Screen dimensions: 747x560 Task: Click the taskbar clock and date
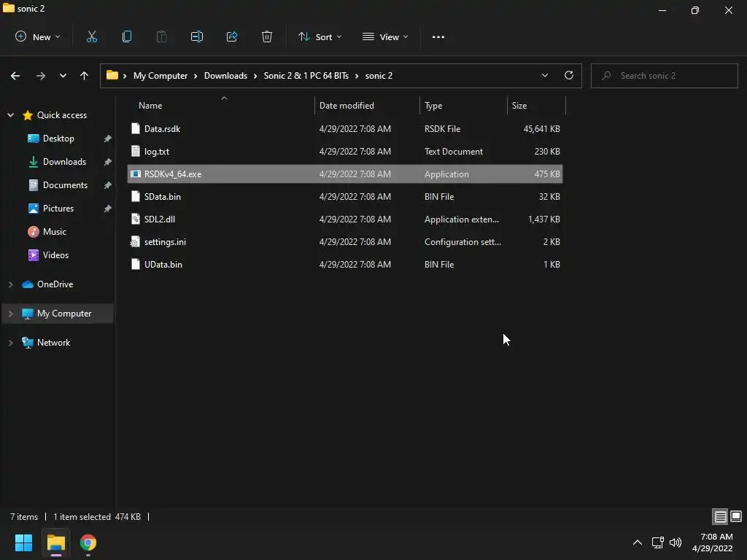click(713, 542)
